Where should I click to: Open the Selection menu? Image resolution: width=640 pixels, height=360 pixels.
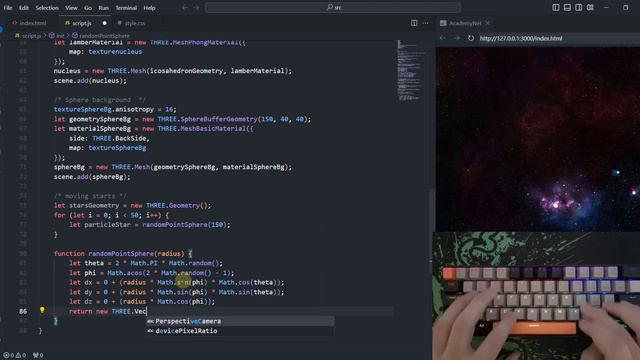click(x=47, y=8)
